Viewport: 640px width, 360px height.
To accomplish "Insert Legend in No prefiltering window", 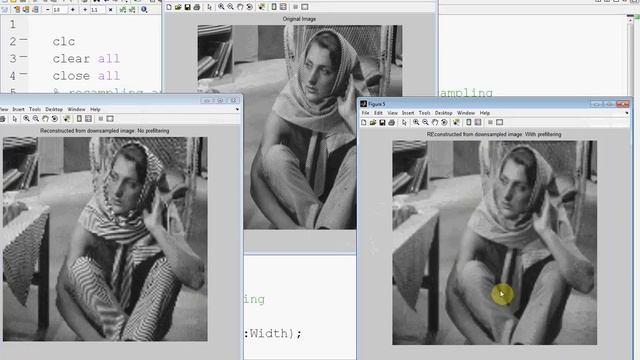I will point(88,119).
